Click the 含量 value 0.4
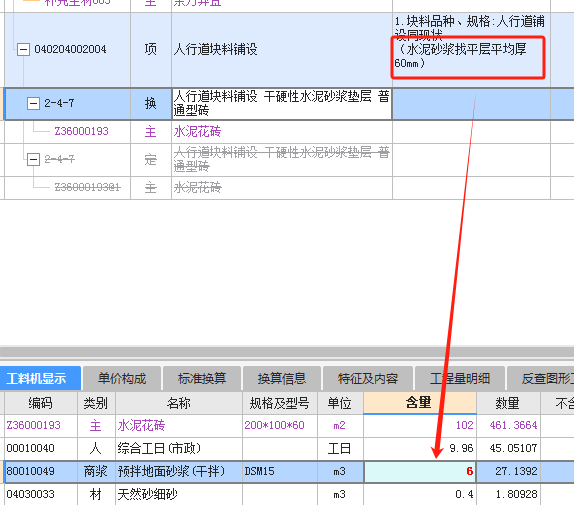 [420, 494]
